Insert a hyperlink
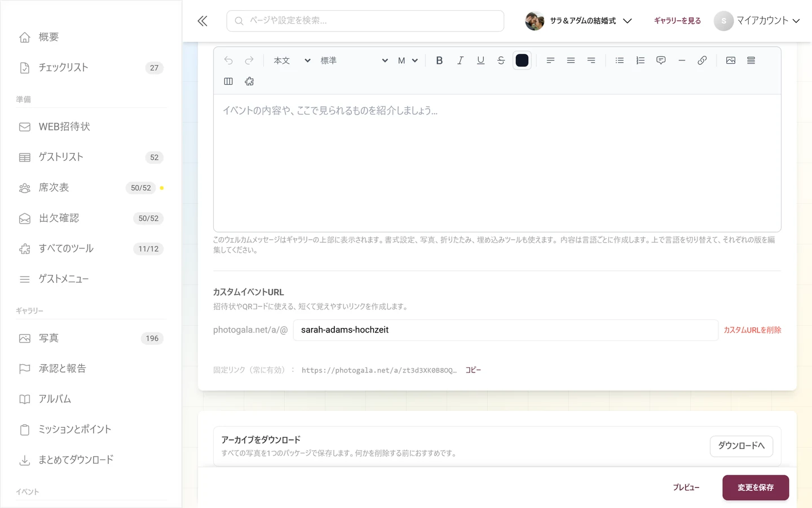The width and height of the screenshot is (812, 508). tap(702, 60)
